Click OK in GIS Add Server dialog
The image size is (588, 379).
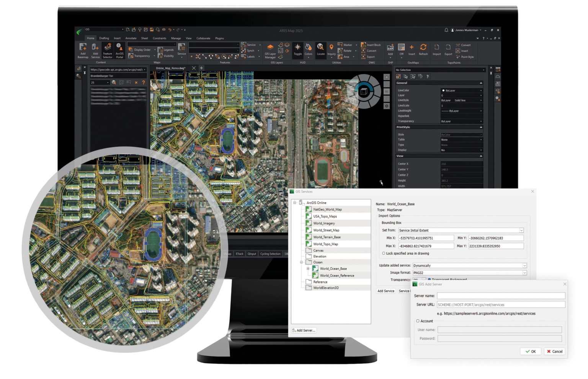531,351
